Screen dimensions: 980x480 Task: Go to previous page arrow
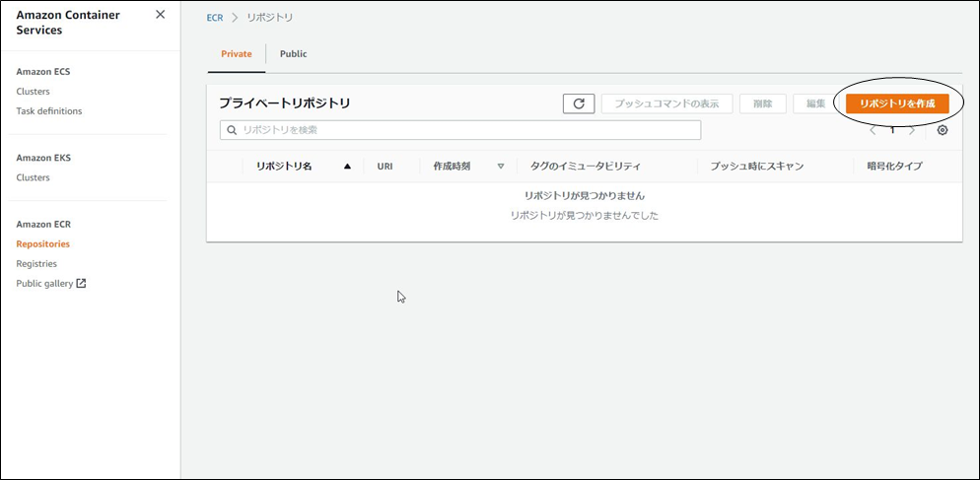tap(873, 130)
